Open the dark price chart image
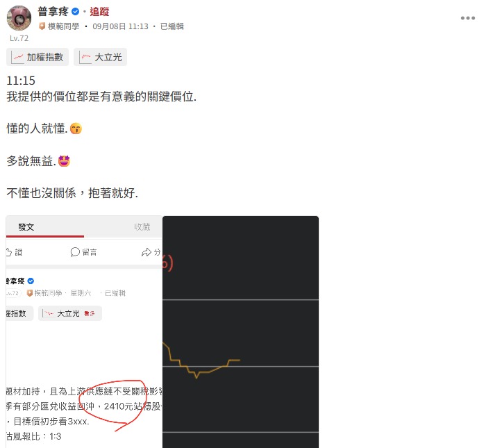The image size is (484, 448). click(241, 332)
